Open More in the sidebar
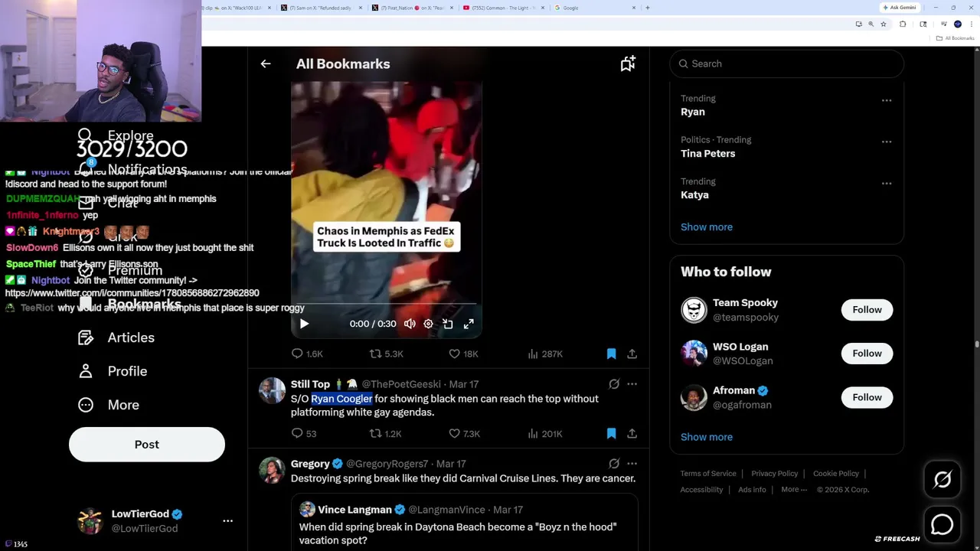The width and height of the screenshot is (980, 551). pos(109,405)
